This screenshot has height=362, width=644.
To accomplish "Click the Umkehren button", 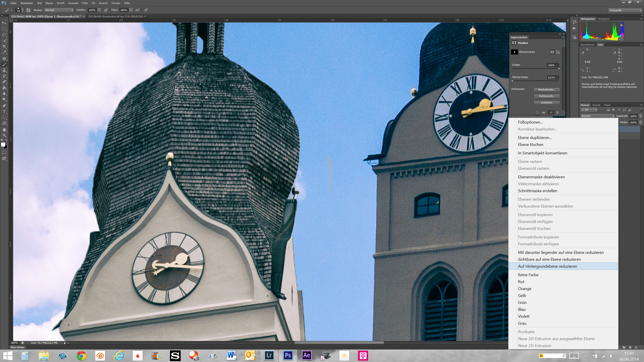I will pos(547,103).
